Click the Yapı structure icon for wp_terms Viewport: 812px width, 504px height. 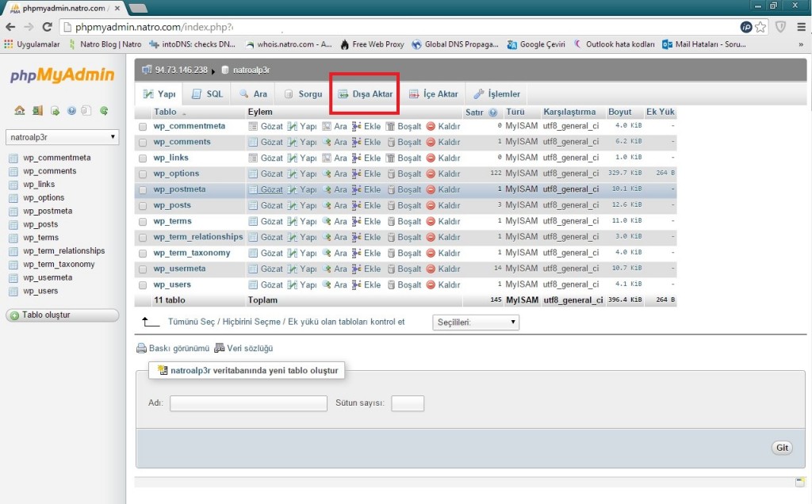tap(292, 221)
